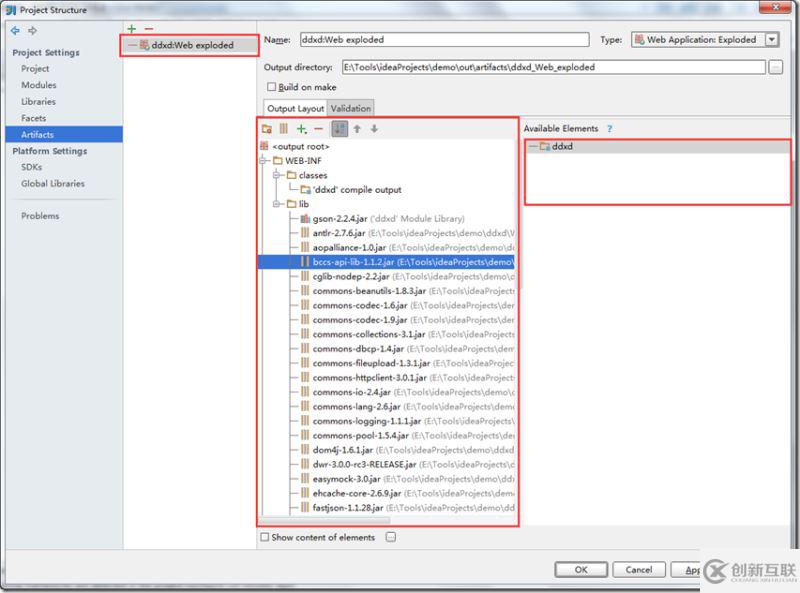The width and height of the screenshot is (800, 593).
Task: Open Global Libraries platform settings
Action: [x=53, y=183]
